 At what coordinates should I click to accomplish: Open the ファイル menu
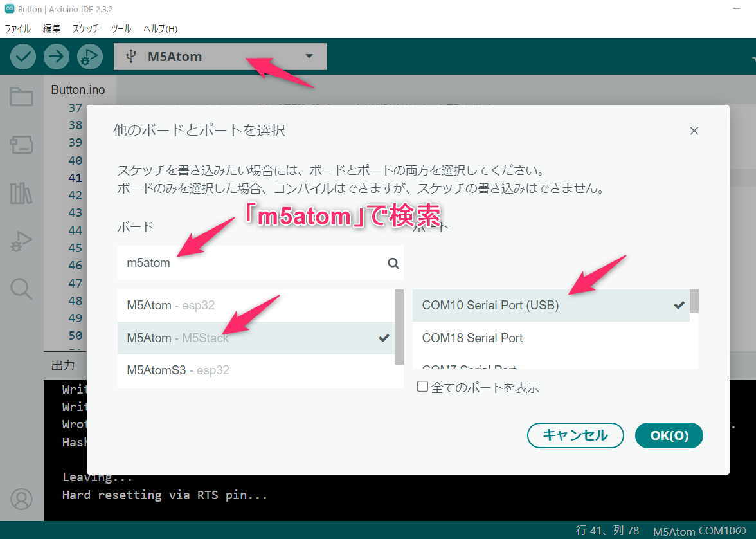18,28
